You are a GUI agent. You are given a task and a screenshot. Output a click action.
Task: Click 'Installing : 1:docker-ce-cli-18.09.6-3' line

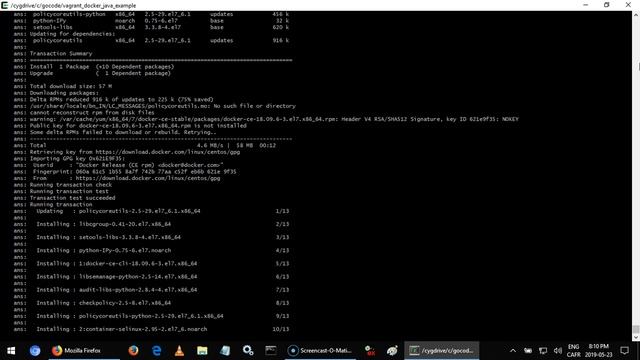coord(117,264)
